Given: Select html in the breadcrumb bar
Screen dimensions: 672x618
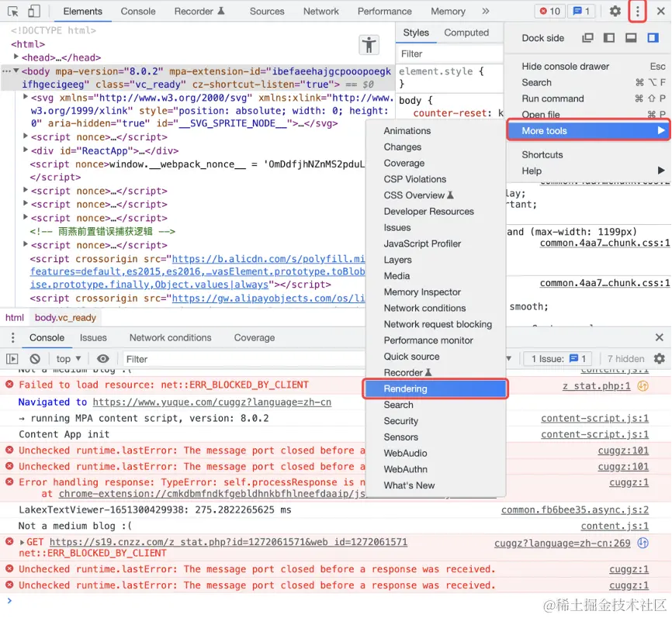Looking at the screenshot, I should point(15,317).
